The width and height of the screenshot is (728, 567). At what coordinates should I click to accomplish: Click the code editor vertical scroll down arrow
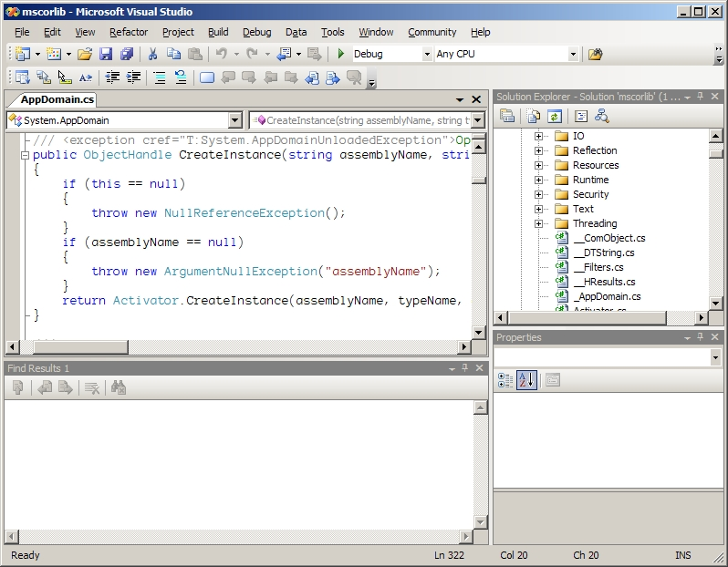[x=478, y=332]
